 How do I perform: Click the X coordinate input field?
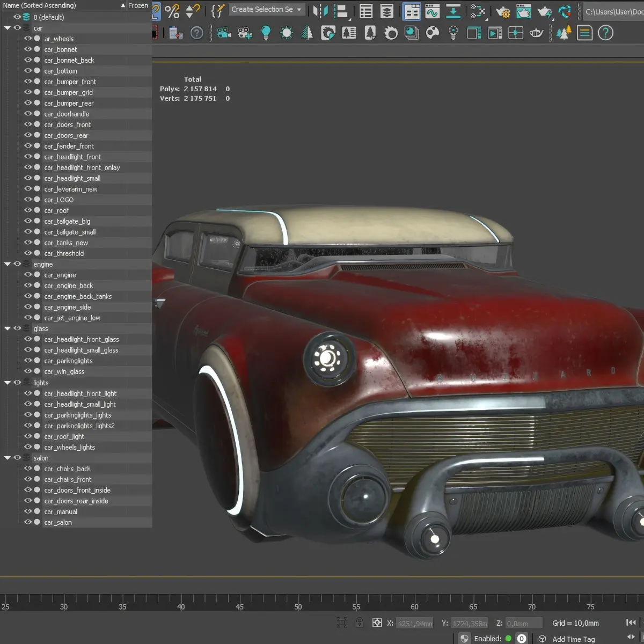click(415, 623)
